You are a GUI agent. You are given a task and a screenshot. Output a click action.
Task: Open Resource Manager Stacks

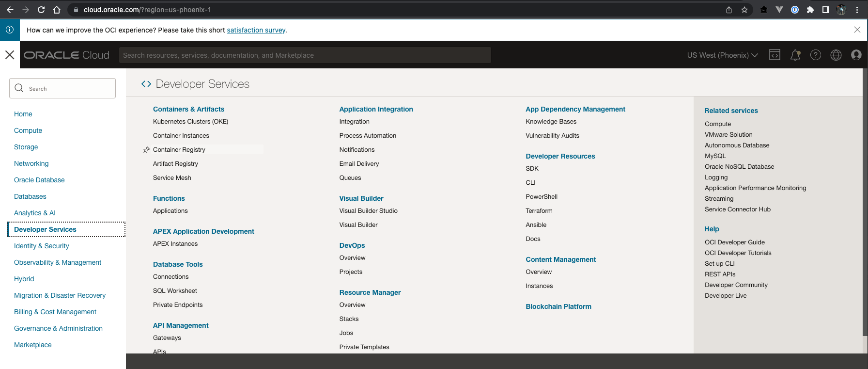[349, 319]
